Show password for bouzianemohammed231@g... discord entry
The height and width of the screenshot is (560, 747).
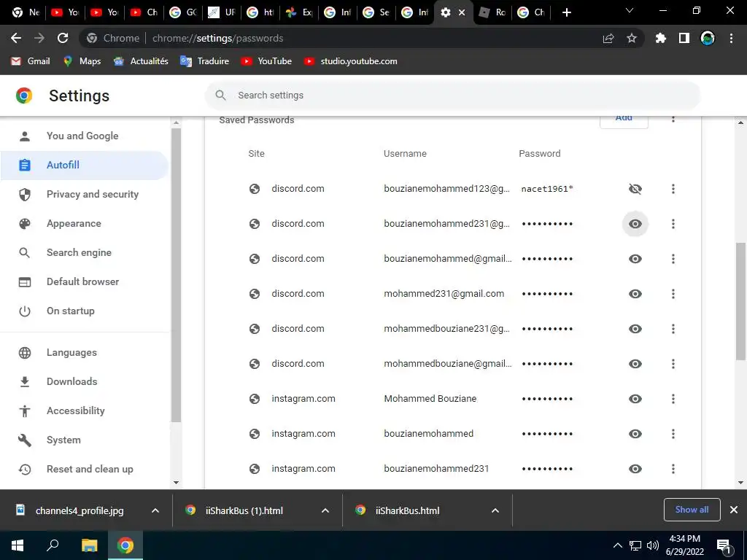(635, 224)
